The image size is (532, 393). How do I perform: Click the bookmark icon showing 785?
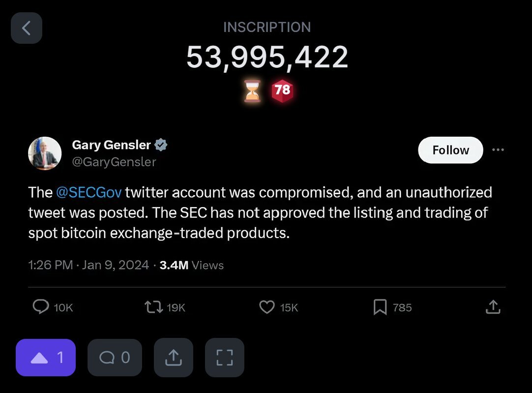379,307
